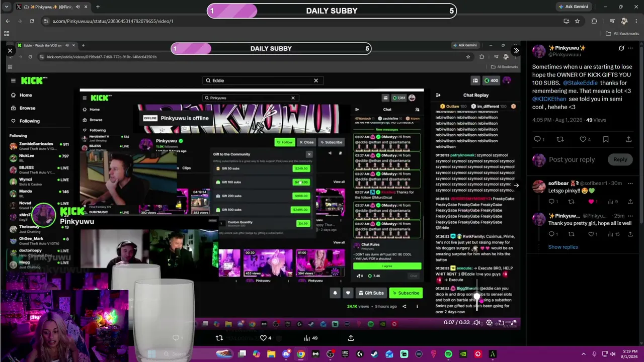
Task: Open Grok icon in the main post header
Action: point(621,48)
